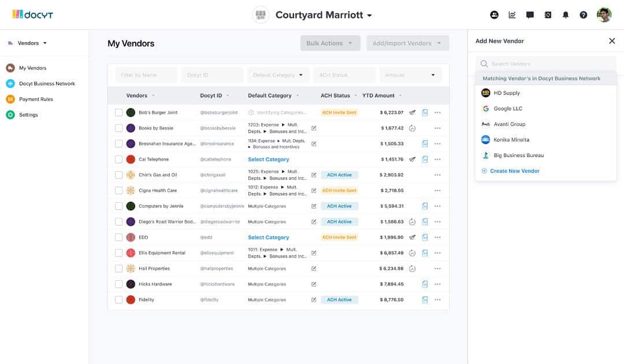This screenshot has width=624, height=364.
Task: Select the Cigna Health Care checkbox
Action: point(118,191)
